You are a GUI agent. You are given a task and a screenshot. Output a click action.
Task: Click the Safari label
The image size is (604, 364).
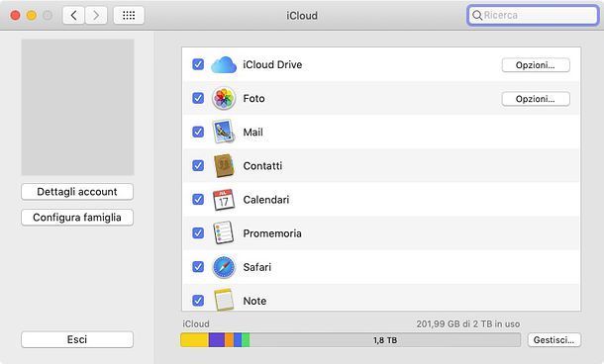click(x=256, y=267)
